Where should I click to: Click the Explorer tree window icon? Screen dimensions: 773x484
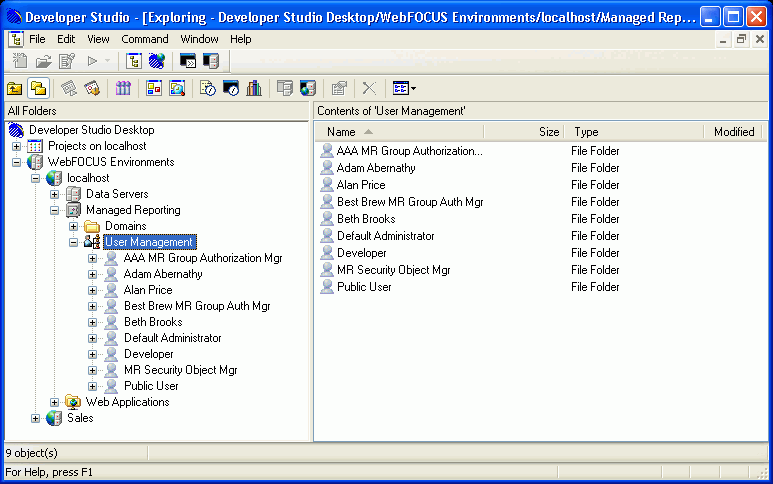[x=134, y=61]
